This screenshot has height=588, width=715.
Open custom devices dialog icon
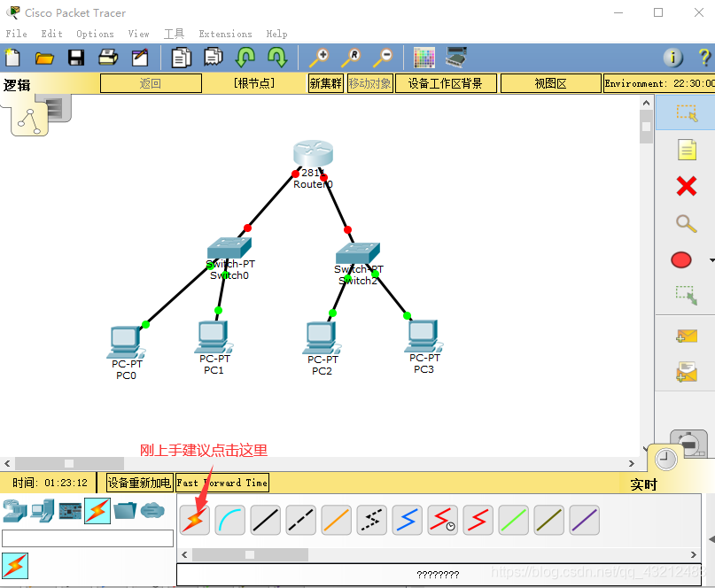[456, 58]
